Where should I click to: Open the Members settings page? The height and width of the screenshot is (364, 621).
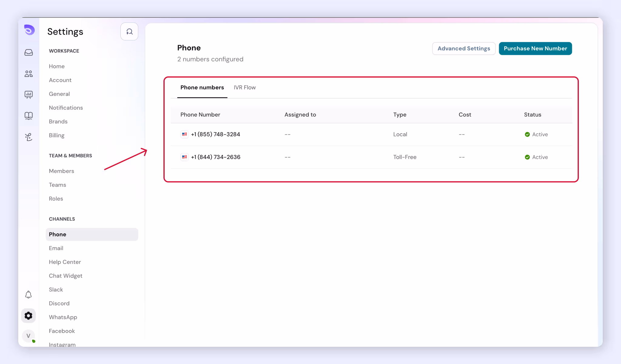pos(62,171)
